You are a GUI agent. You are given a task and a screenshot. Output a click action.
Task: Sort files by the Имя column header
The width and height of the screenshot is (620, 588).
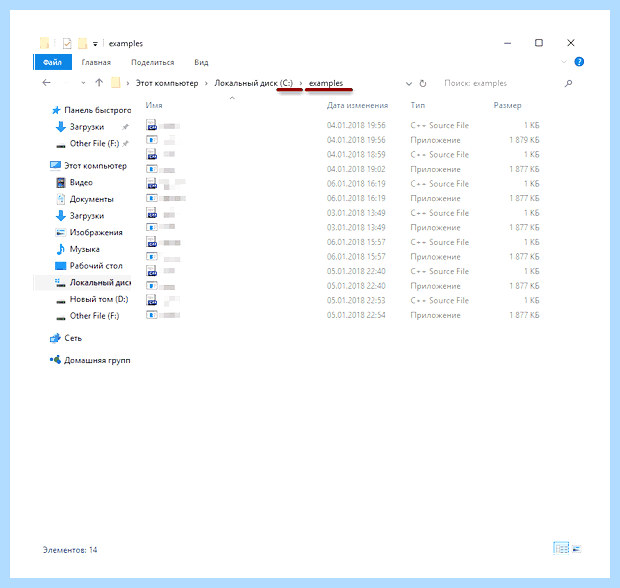(x=154, y=105)
